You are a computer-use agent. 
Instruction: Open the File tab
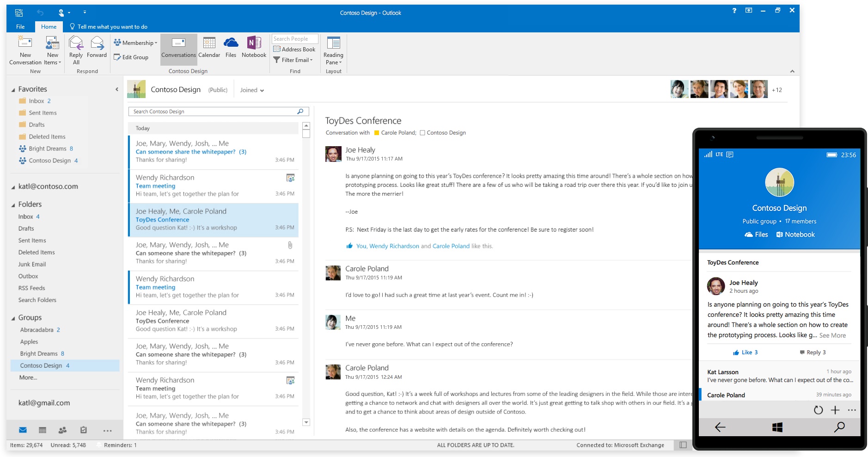[20, 26]
